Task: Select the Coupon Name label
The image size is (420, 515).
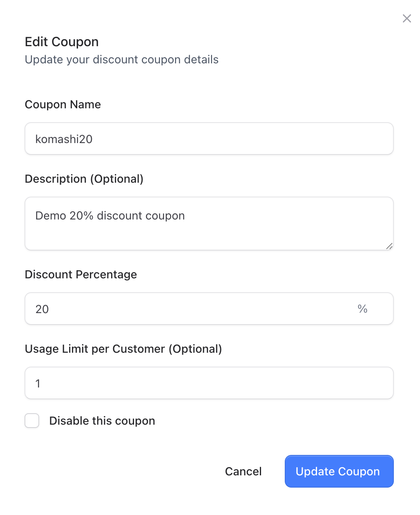Action: tap(63, 105)
